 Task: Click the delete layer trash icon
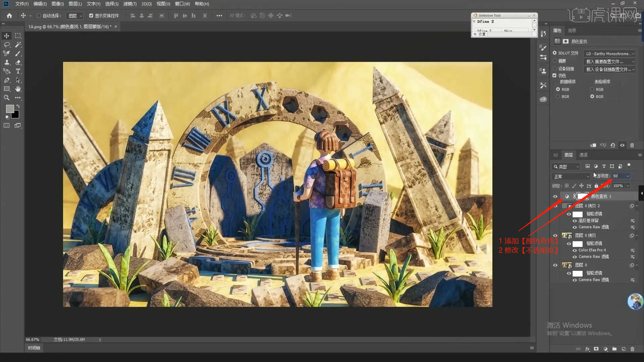pos(632,349)
